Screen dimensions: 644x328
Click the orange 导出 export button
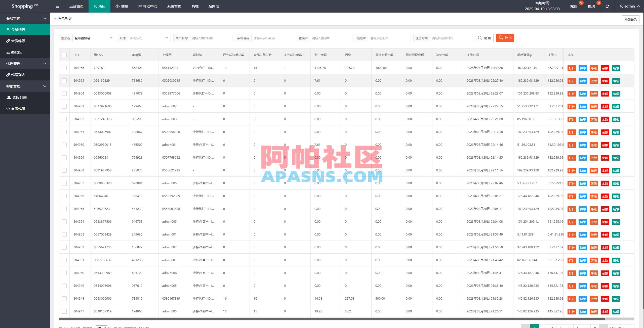[x=505, y=38]
